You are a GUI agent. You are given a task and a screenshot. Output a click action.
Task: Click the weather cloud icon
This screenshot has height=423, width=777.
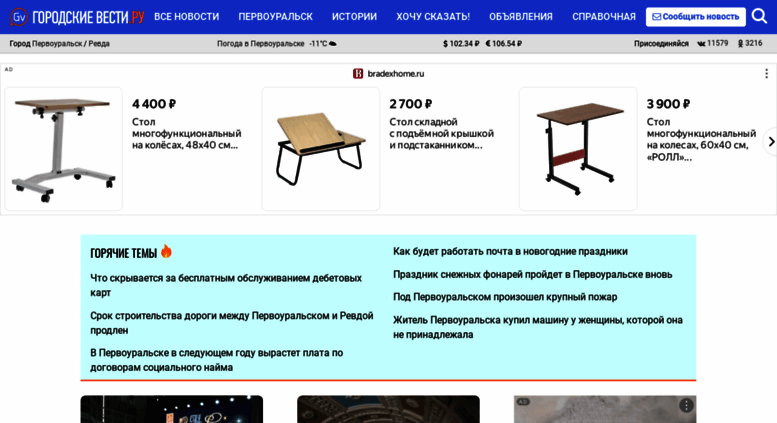coord(333,44)
